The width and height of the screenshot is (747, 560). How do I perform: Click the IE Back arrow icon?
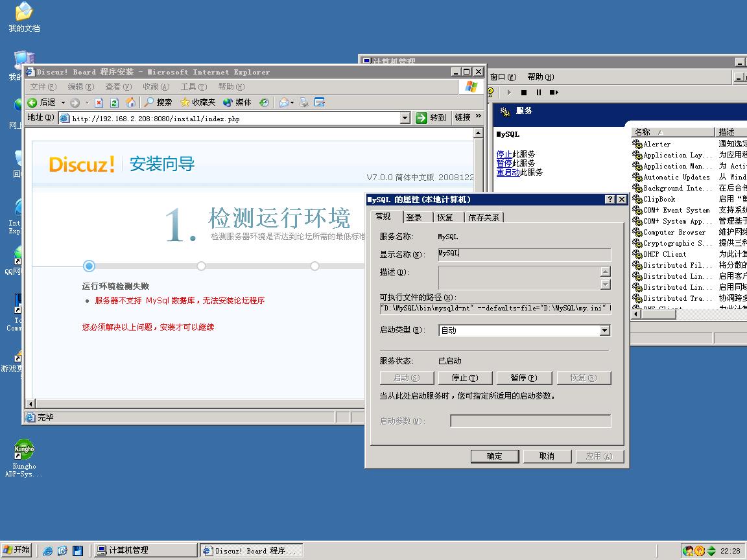pos(32,102)
